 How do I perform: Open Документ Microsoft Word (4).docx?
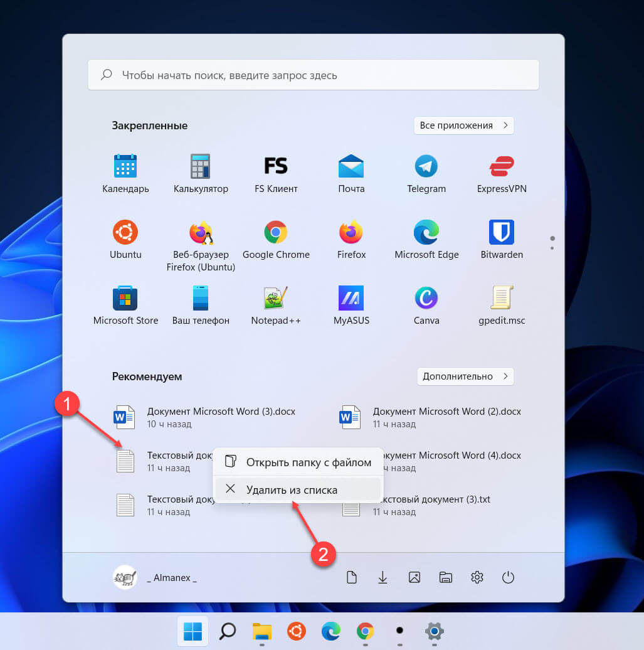pyautogui.click(x=453, y=461)
